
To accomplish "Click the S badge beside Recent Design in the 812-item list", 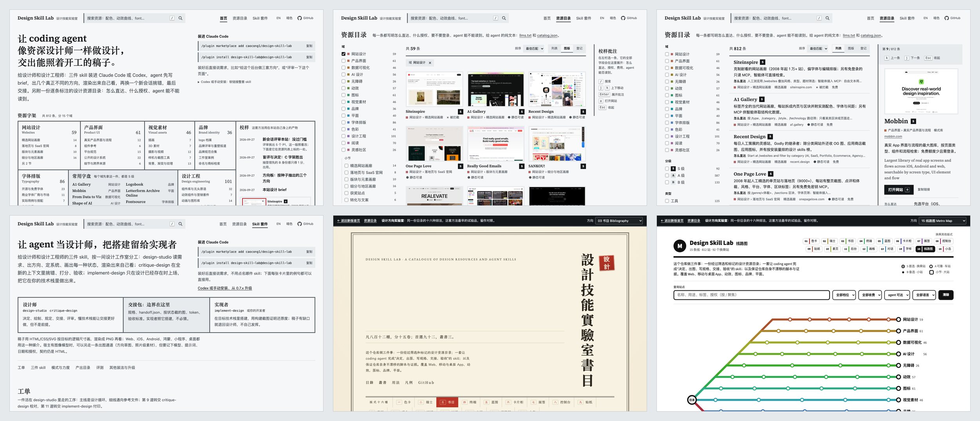I will tap(770, 137).
